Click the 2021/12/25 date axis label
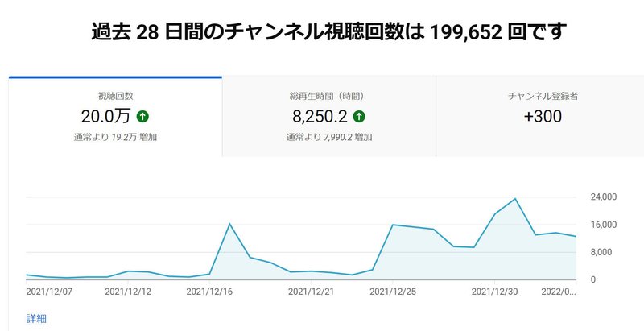Image resolution: width=644 pixels, height=331 pixels. point(393,292)
